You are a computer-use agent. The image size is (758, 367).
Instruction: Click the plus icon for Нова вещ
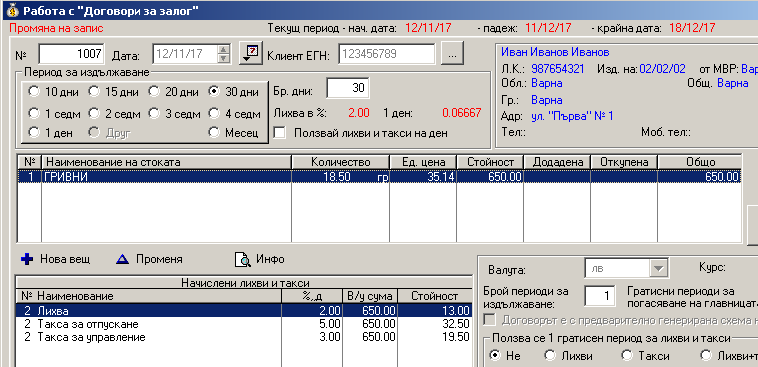pos(27,260)
